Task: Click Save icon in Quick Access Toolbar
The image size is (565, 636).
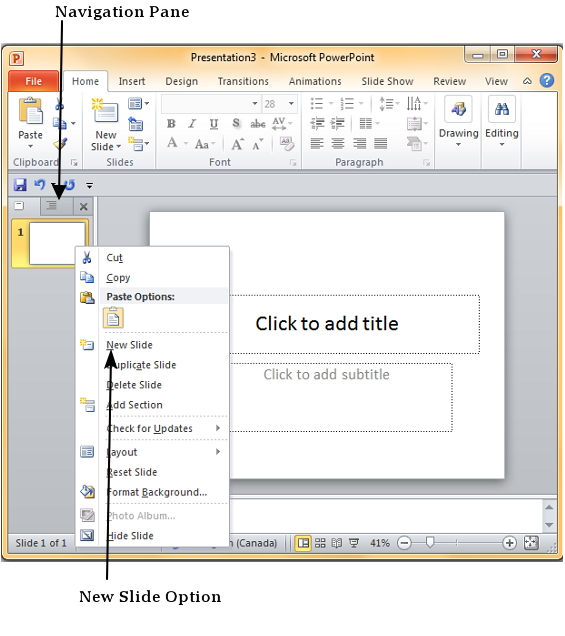Action: click(20, 185)
